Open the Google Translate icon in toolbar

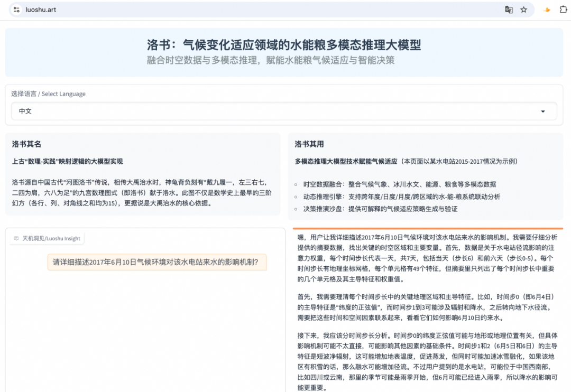[509, 10]
